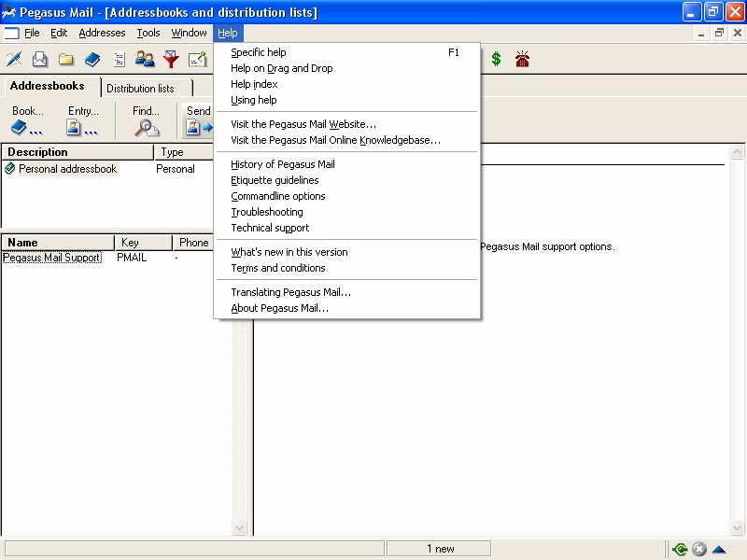Select Help on Drag and Drop
Image resolution: width=747 pixels, height=560 pixels.
[x=346, y=68]
